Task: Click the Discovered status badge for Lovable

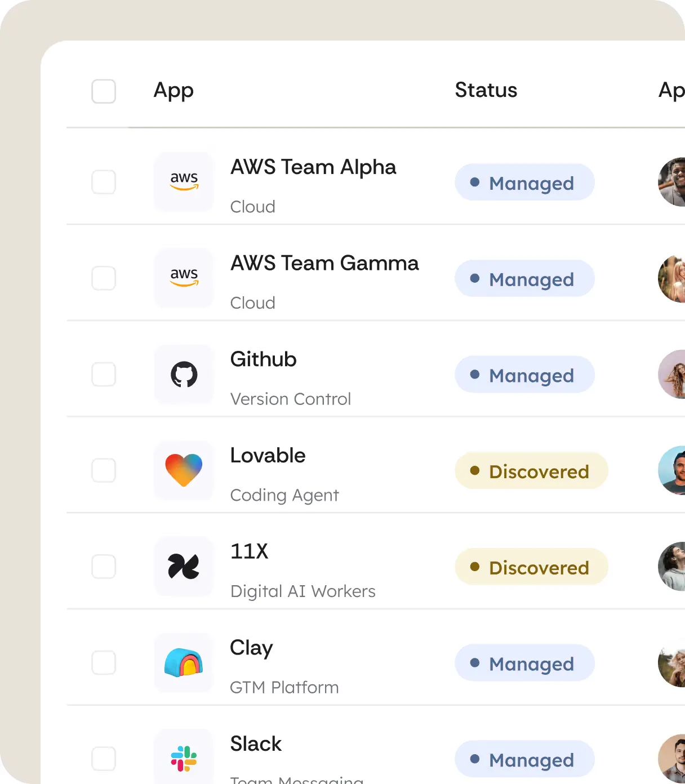Action: (x=531, y=471)
